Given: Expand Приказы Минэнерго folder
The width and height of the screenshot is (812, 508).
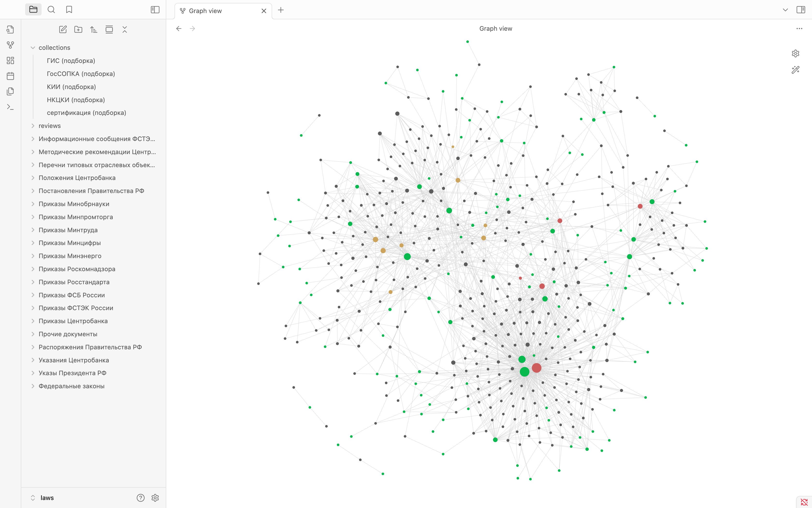Looking at the screenshot, I should click(94, 256).
